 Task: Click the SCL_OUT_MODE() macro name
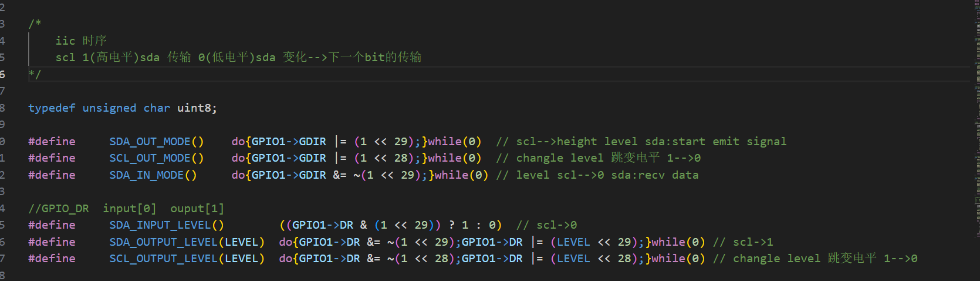coord(157,158)
